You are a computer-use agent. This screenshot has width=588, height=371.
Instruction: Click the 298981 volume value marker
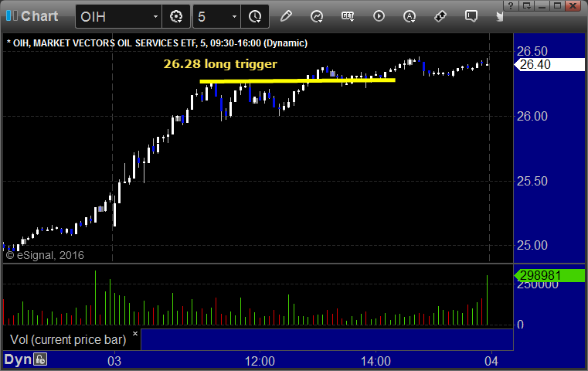(x=549, y=275)
